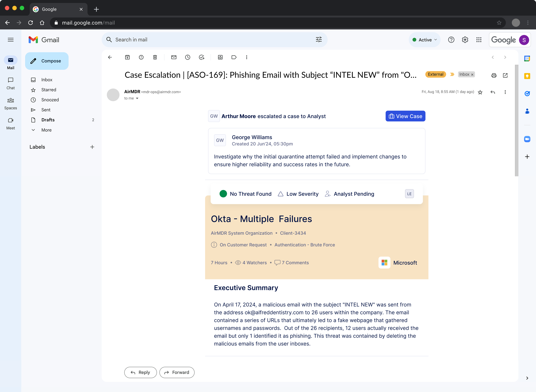This screenshot has width=536, height=392.
Task: Reply to the AirMDR email
Action: point(140,372)
